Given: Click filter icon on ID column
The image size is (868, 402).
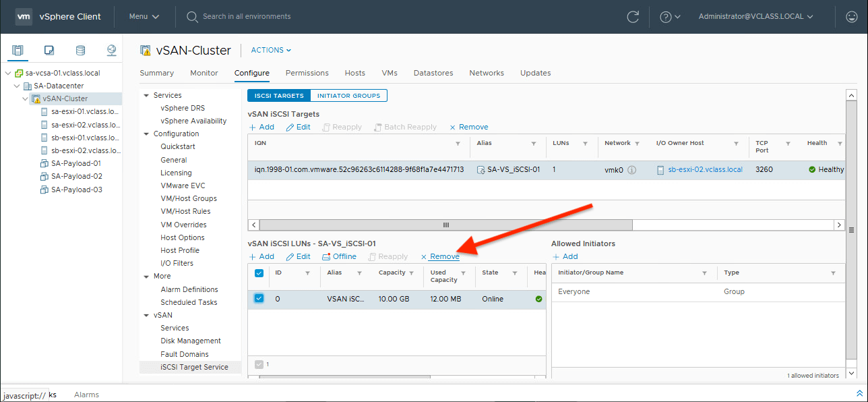Looking at the screenshot, I should coord(307,273).
